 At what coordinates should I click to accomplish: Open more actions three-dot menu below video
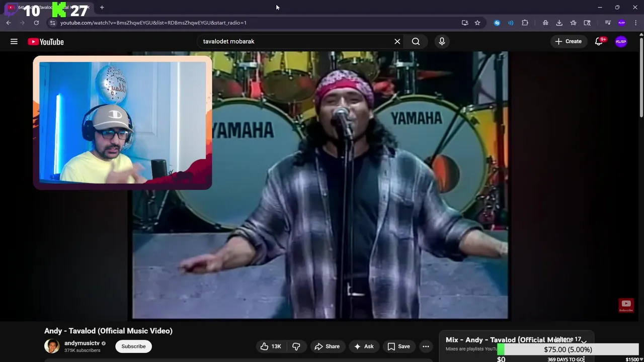[426, 346]
